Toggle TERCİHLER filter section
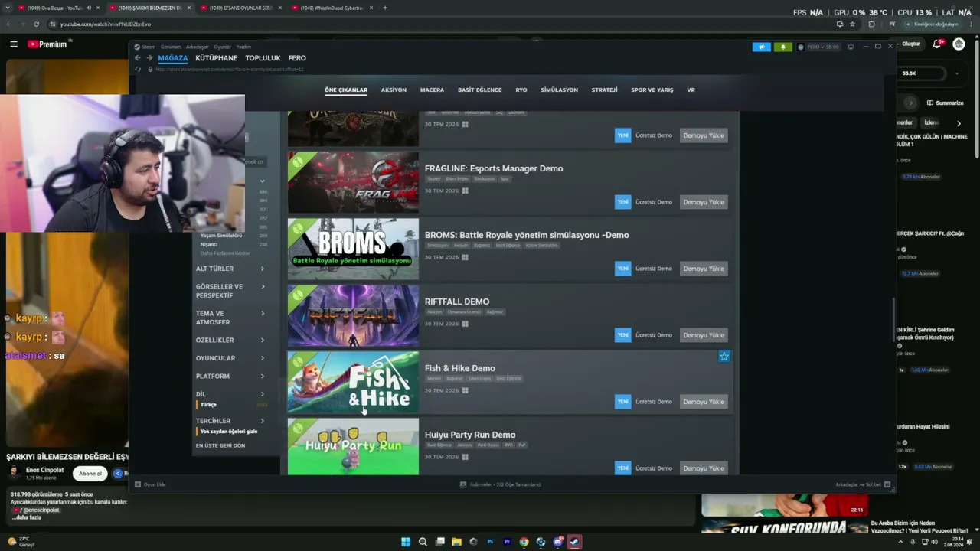This screenshot has height=551, width=980. coord(230,421)
